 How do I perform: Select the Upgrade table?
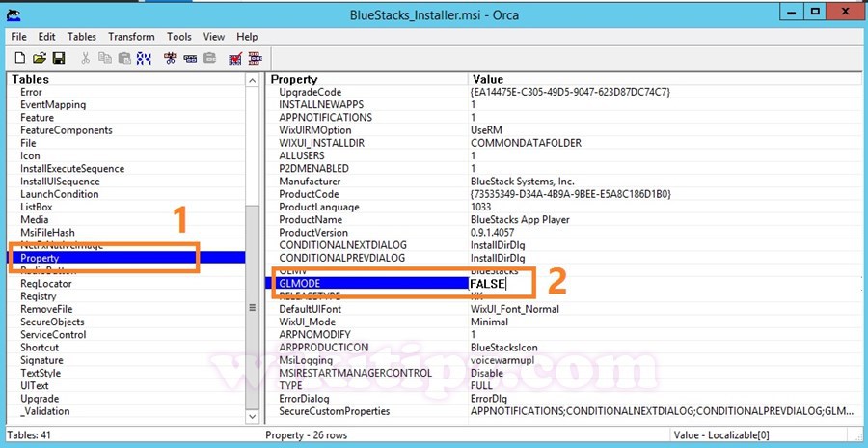pyautogui.click(x=40, y=398)
